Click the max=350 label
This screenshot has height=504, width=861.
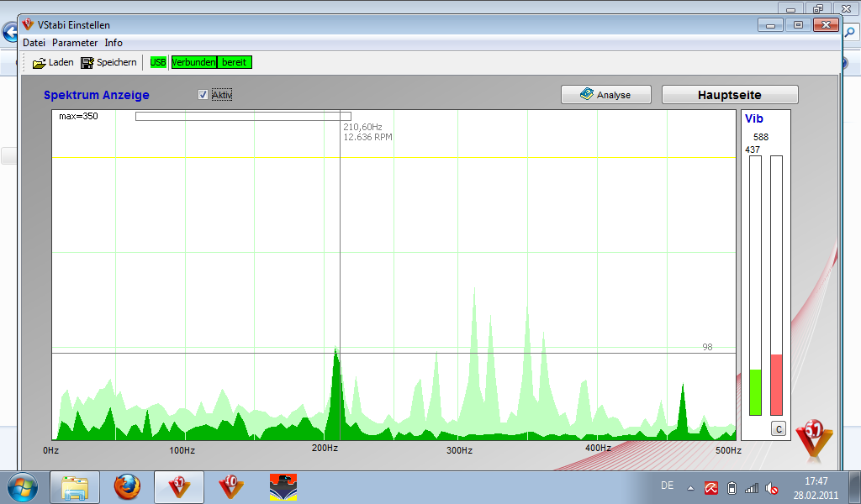click(x=78, y=116)
